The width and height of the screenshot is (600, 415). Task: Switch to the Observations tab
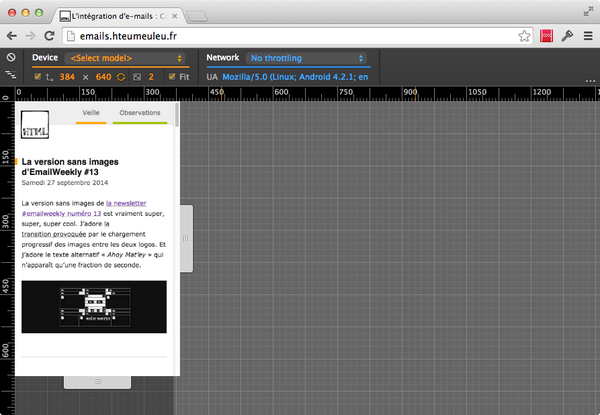(140, 114)
